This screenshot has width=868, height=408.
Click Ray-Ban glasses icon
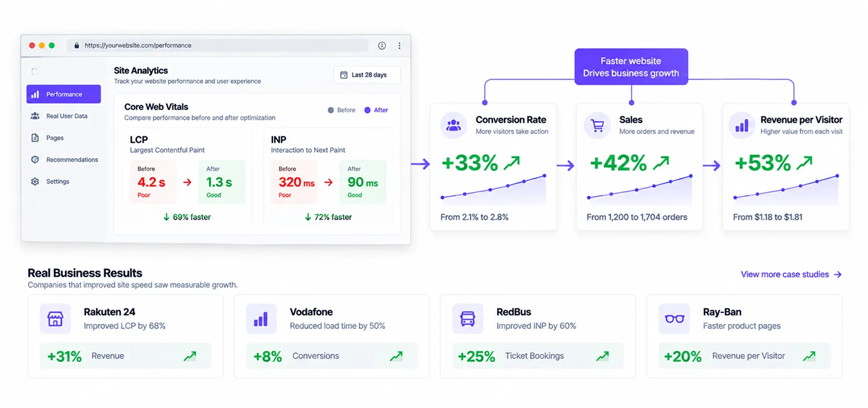point(674,319)
